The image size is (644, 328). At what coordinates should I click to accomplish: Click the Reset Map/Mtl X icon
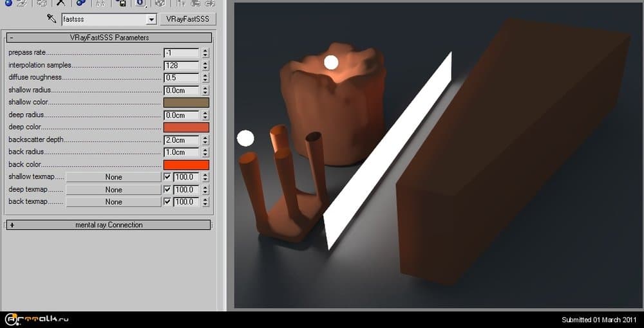(x=61, y=3)
